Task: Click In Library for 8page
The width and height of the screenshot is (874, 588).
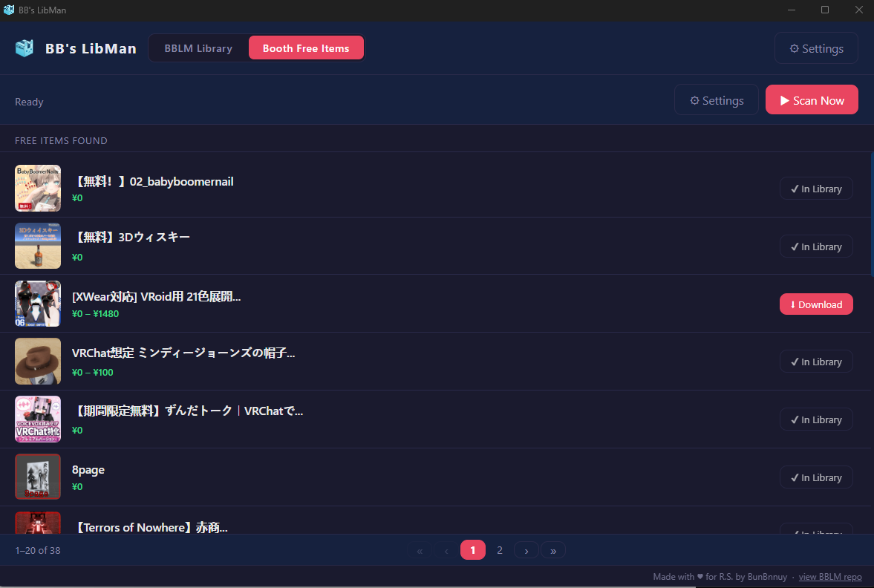Action: (x=816, y=477)
